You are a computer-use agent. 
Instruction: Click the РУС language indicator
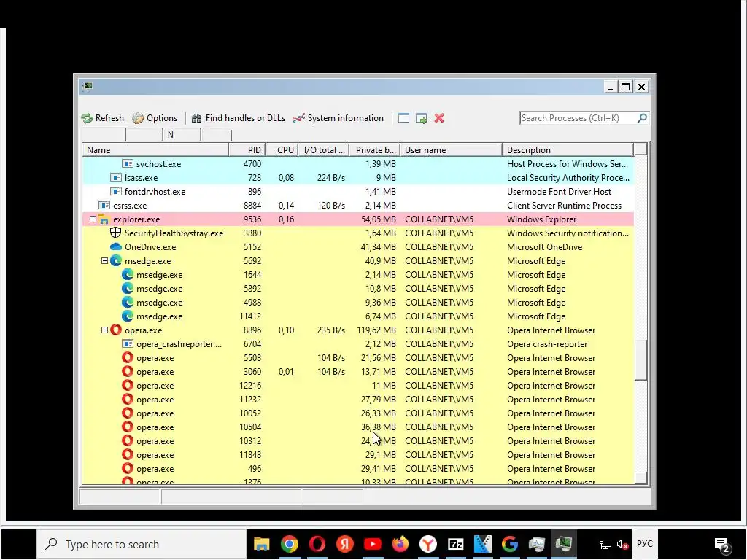click(x=645, y=544)
